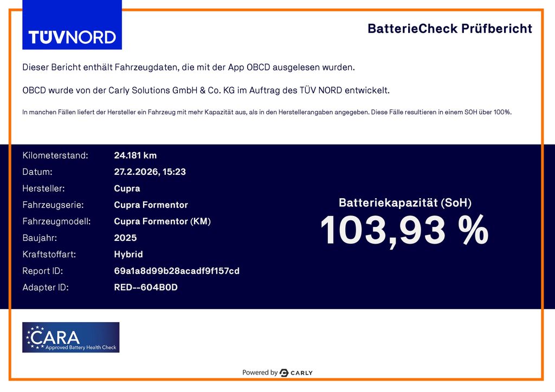Click the Fahrzeugserie value Cupra Formentor
Image resolution: width=555 pixels, height=392 pixels.
(151, 205)
